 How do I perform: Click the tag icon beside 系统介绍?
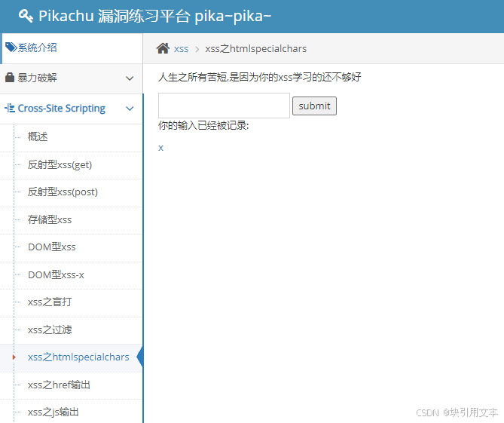pos(11,48)
